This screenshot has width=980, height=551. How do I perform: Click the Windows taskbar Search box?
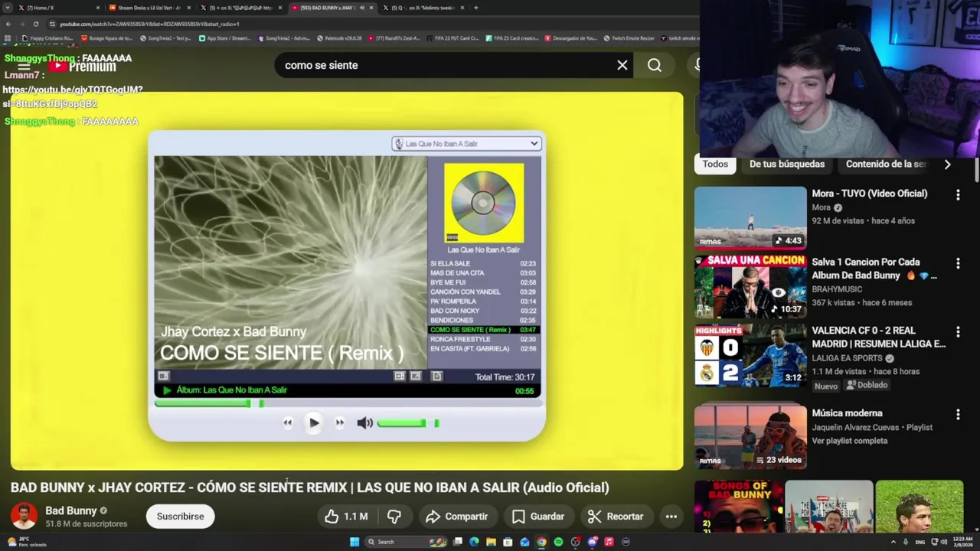(406, 542)
